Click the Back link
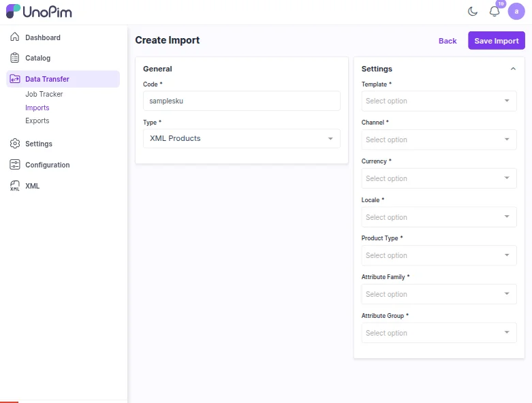Image resolution: width=532 pixels, height=403 pixels. (448, 41)
